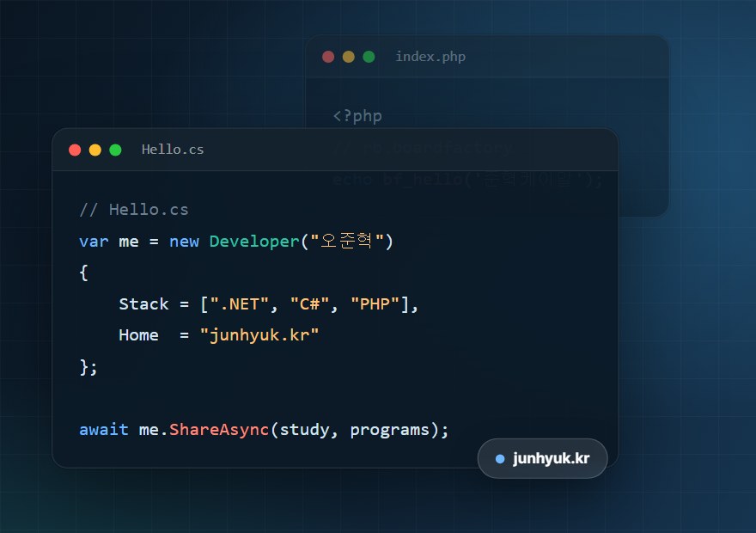
Task: Click the "programs" argument
Action: (x=389, y=430)
